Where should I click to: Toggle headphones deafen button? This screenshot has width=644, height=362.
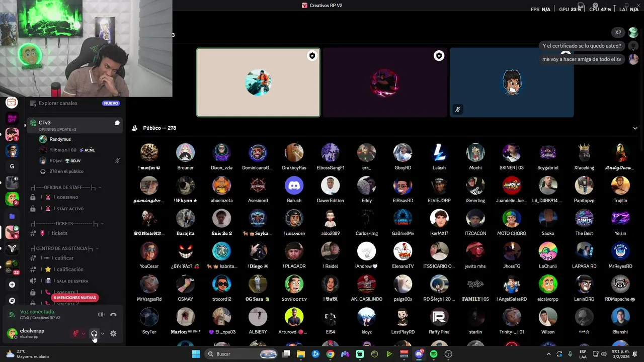pos(94,333)
